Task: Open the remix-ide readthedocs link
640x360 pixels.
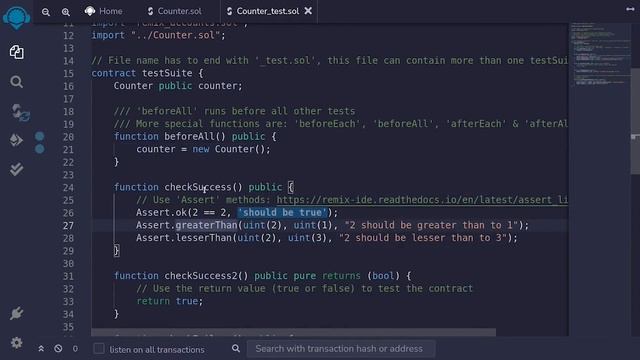Action: pos(422,200)
